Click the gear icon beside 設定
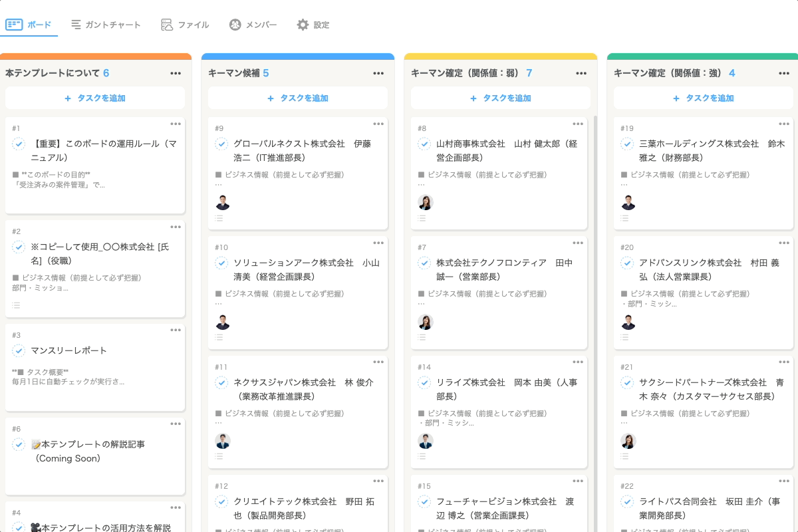 [303, 25]
